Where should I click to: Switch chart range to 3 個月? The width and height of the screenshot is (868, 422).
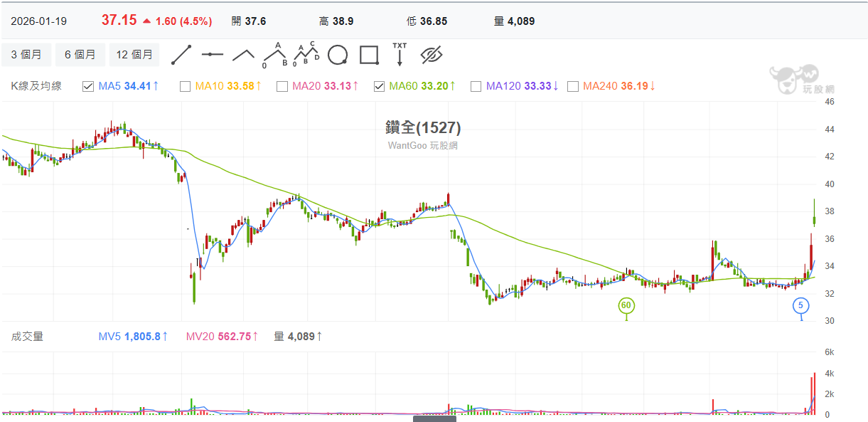(x=26, y=55)
